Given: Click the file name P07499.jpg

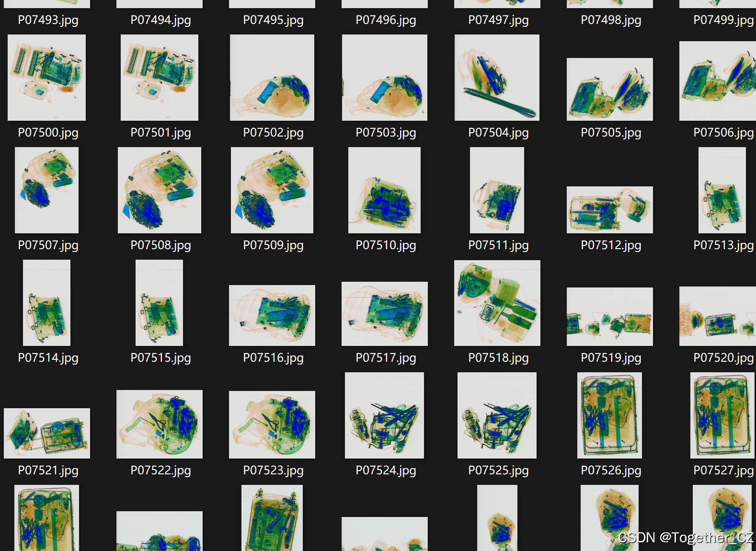Looking at the screenshot, I should click(723, 20).
